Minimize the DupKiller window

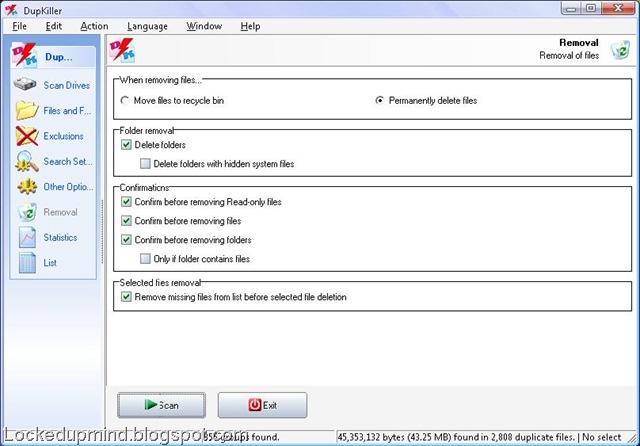[x=571, y=8]
